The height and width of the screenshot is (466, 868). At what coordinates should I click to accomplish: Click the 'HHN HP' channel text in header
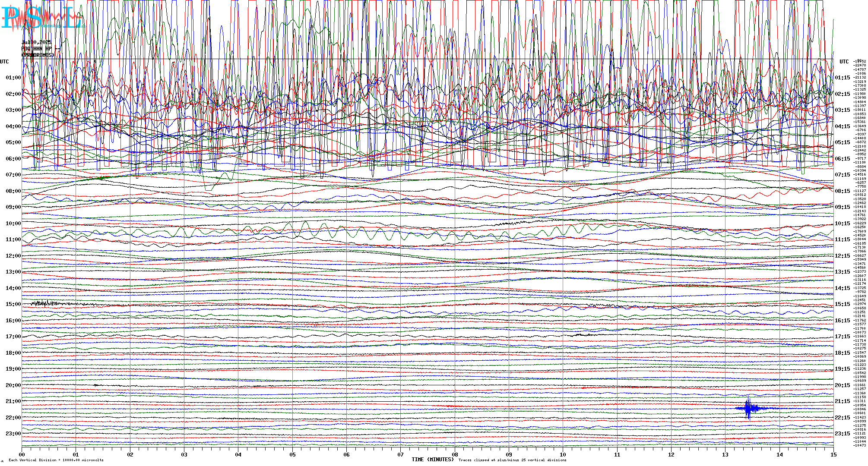coord(42,49)
